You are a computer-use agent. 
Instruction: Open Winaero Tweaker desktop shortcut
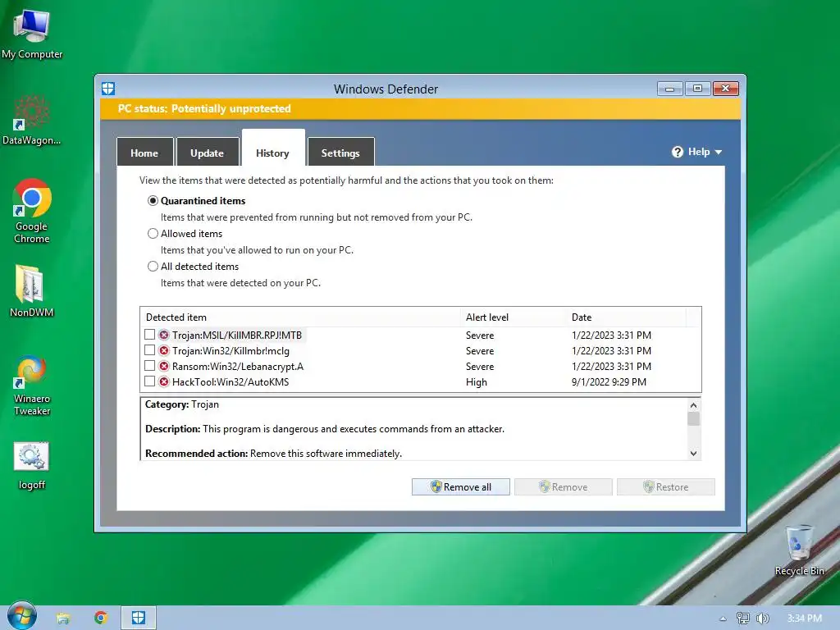coord(32,386)
